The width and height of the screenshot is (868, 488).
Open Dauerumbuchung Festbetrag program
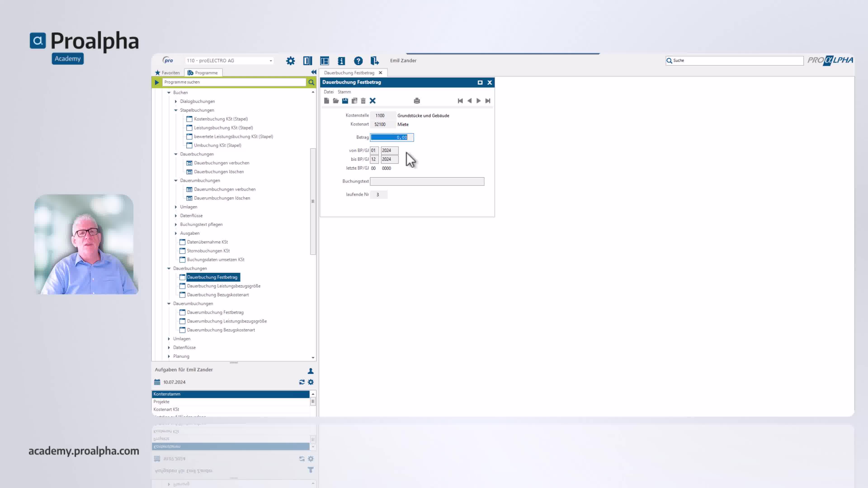(x=215, y=312)
